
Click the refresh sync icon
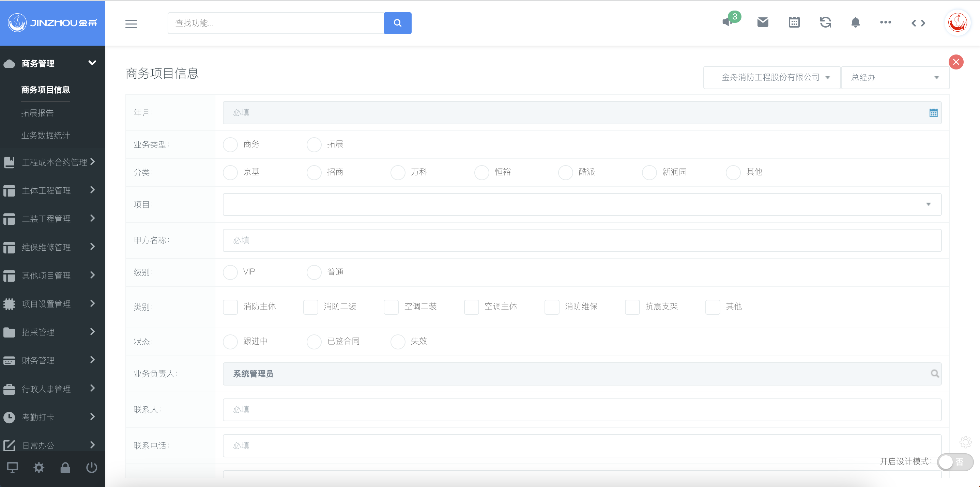coord(825,22)
